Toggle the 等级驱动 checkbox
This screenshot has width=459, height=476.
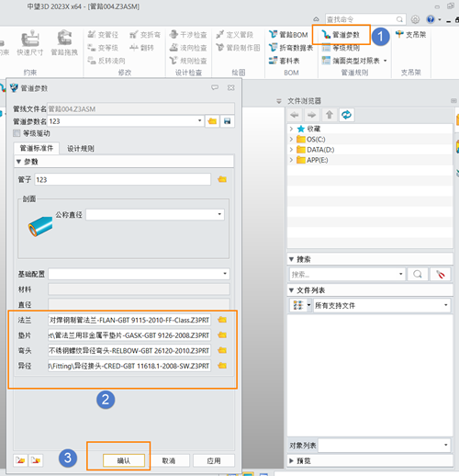click(x=17, y=133)
